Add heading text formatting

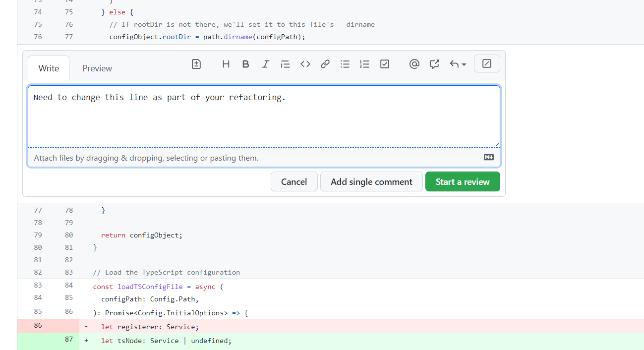coord(226,64)
